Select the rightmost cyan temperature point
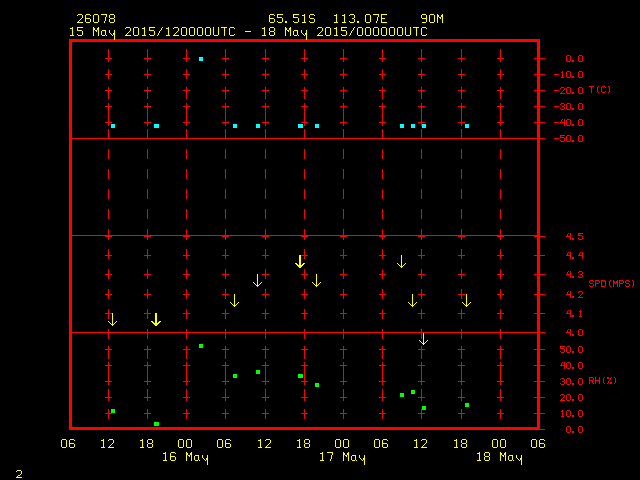The image size is (640, 480). pos(467,126)
